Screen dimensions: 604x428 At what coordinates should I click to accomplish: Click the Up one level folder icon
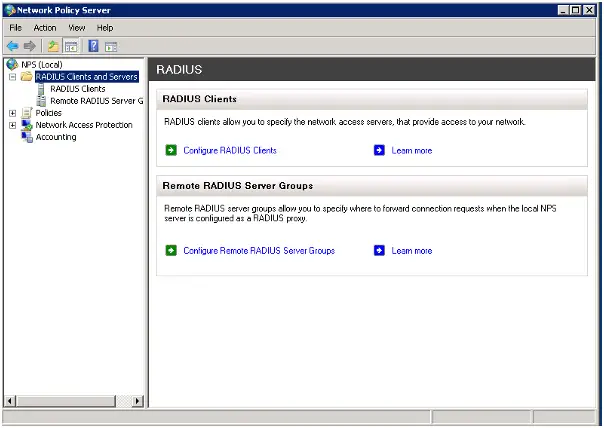pos(53,46)
